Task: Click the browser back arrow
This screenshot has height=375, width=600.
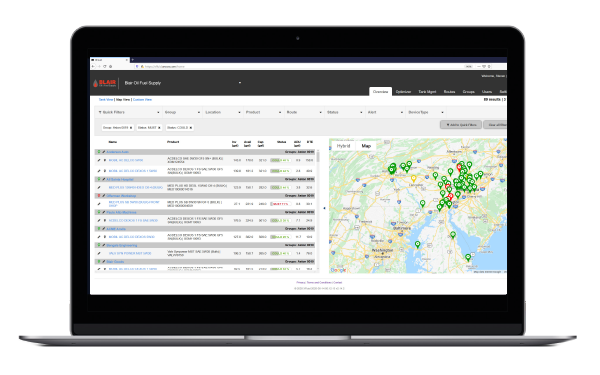Action: coord(93,67)
